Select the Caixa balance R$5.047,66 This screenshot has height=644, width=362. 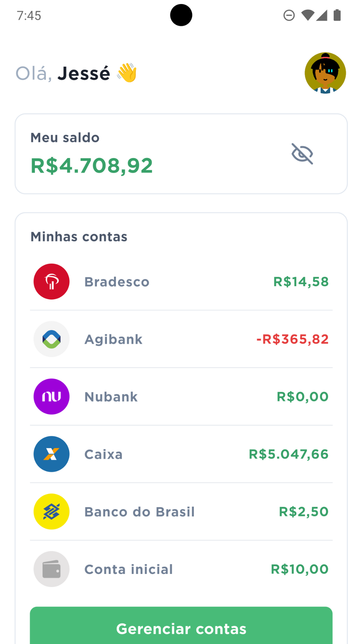(288, 454)
